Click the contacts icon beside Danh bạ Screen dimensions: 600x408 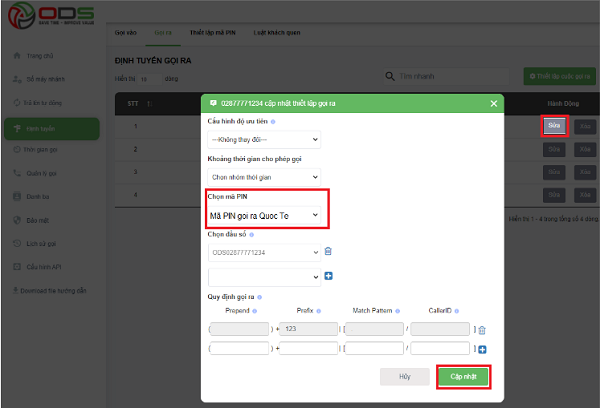point(17,196)
